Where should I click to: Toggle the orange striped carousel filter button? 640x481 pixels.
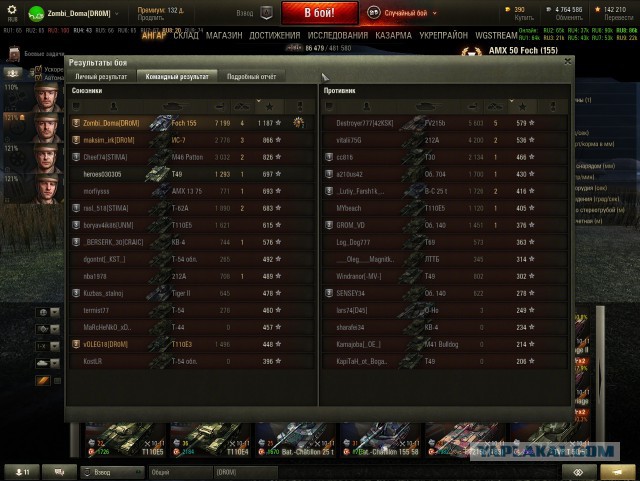coord(43,381)
